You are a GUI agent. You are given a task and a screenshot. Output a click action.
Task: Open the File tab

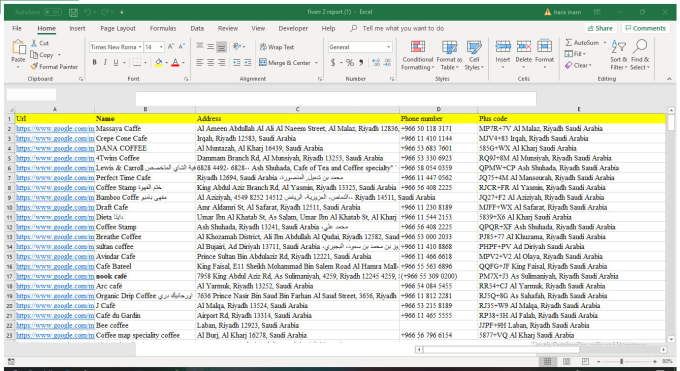click(x=17, y=28)
